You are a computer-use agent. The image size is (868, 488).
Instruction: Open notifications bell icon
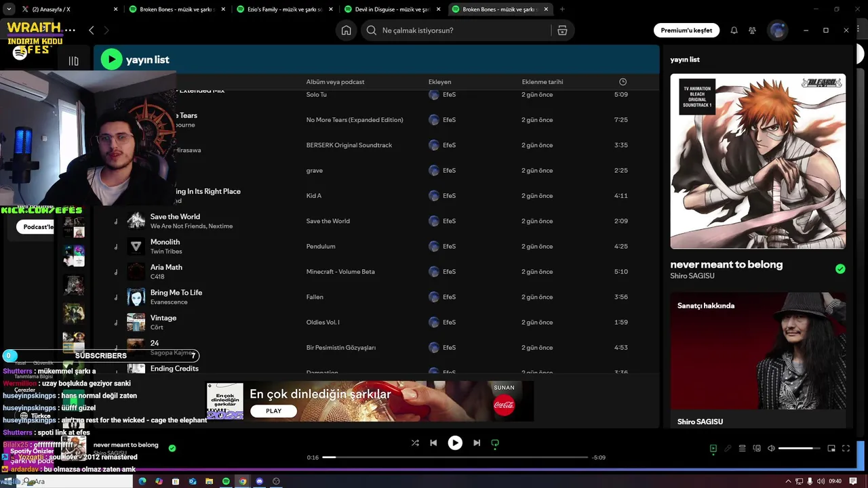[734, 30]
